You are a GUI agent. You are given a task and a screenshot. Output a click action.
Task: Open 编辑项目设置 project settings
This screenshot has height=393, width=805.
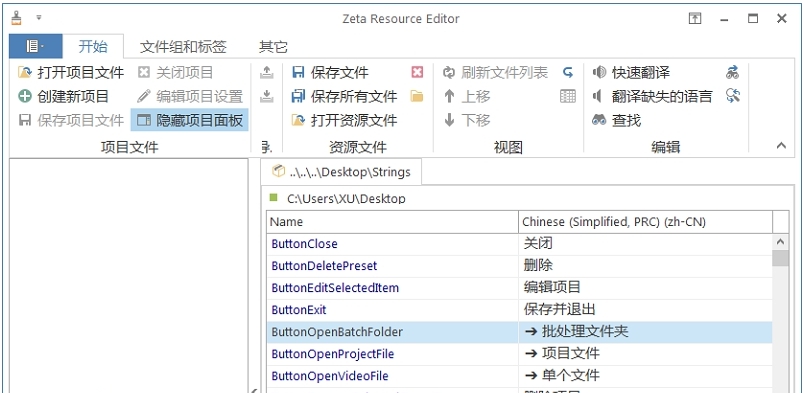point(190,96)
